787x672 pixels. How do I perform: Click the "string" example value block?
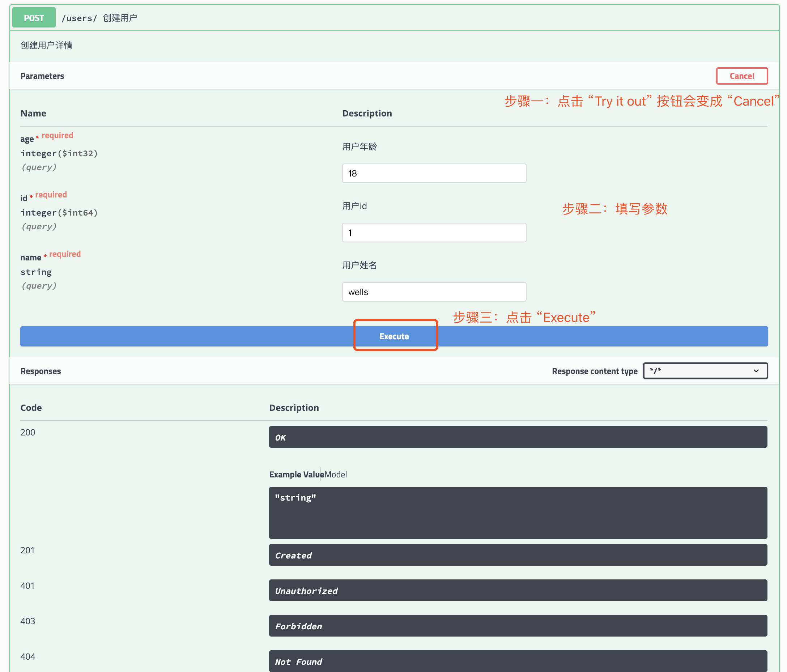(x=518, y=512)
